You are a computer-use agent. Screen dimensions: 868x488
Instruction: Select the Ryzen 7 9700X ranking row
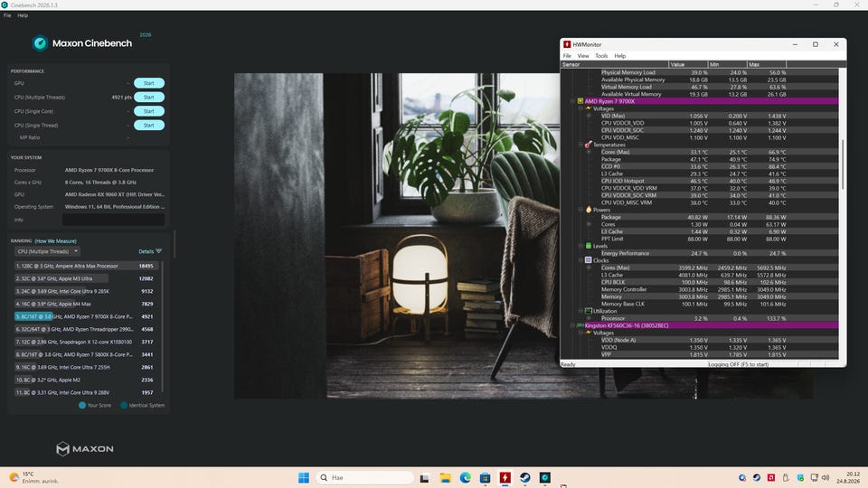(x=86, y=316)
